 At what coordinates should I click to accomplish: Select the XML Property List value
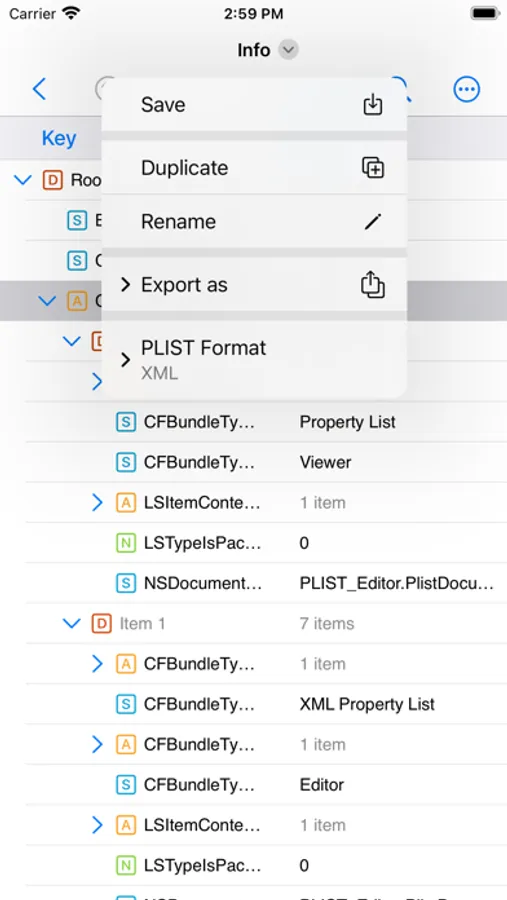[367, 704]
